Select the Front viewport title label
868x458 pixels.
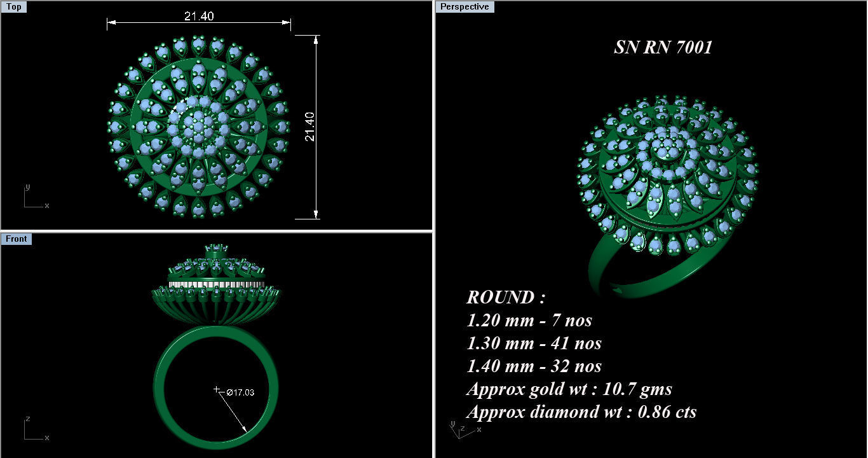pos(16,239)
